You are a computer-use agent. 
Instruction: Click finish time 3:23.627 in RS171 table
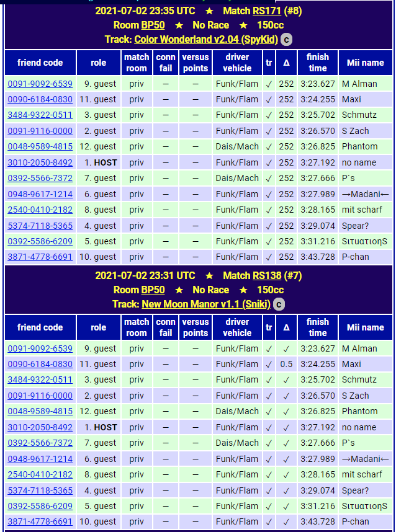click(318, 84)
